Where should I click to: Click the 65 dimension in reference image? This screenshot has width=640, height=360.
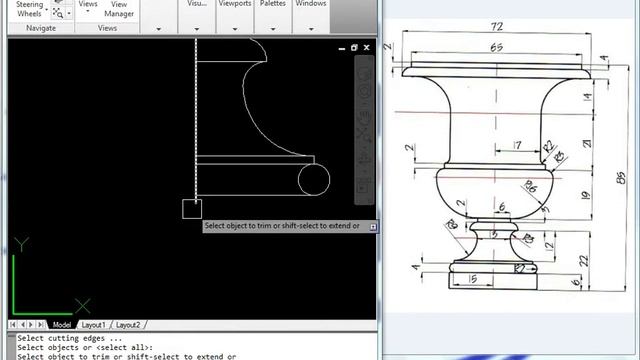(496, 47)
